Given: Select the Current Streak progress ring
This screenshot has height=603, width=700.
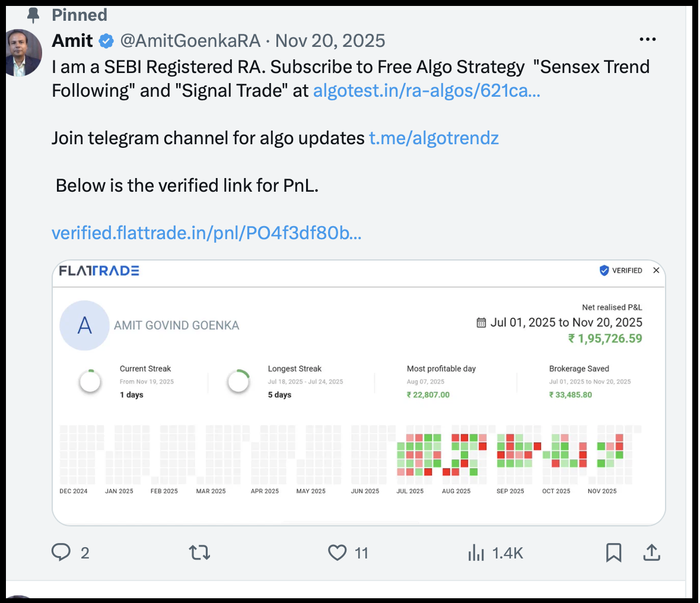Looking at the screenshot, I should point(90,382).
